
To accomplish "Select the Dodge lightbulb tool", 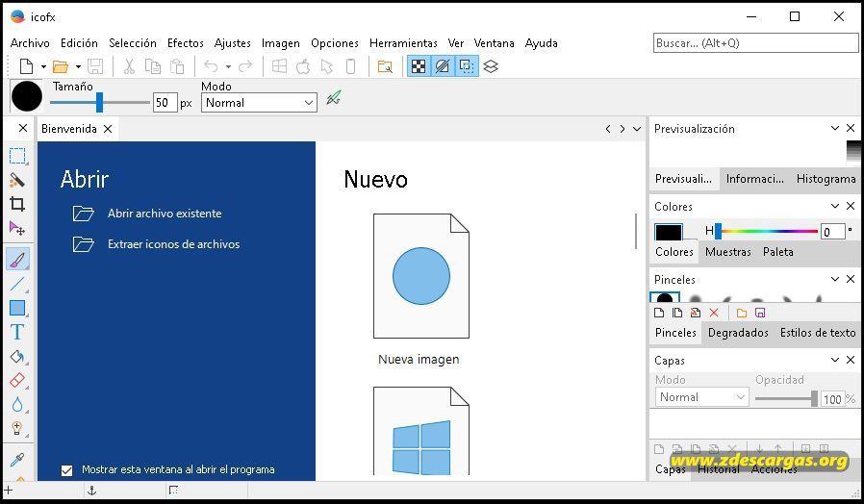I will (17, 429).
